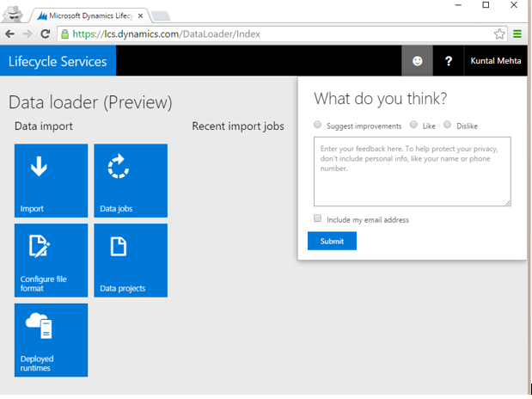Open Kuntal Mehta user menu
532x399 pixels.
[496, 61]
